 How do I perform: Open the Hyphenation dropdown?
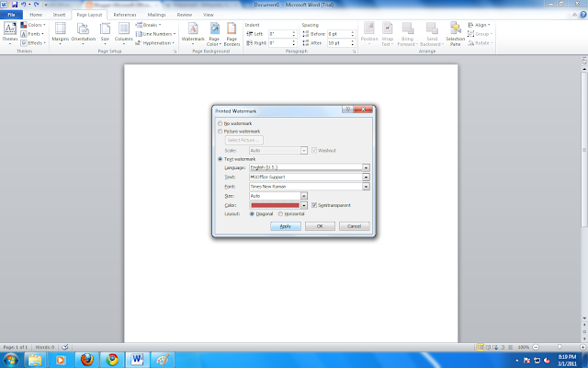pos(155,43)
